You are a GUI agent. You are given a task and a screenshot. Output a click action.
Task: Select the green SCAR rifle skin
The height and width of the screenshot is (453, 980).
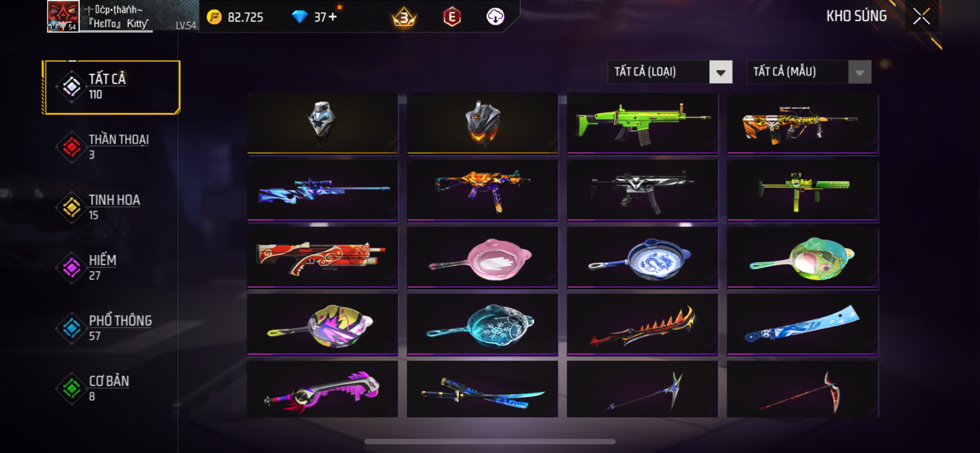(643, 123)
